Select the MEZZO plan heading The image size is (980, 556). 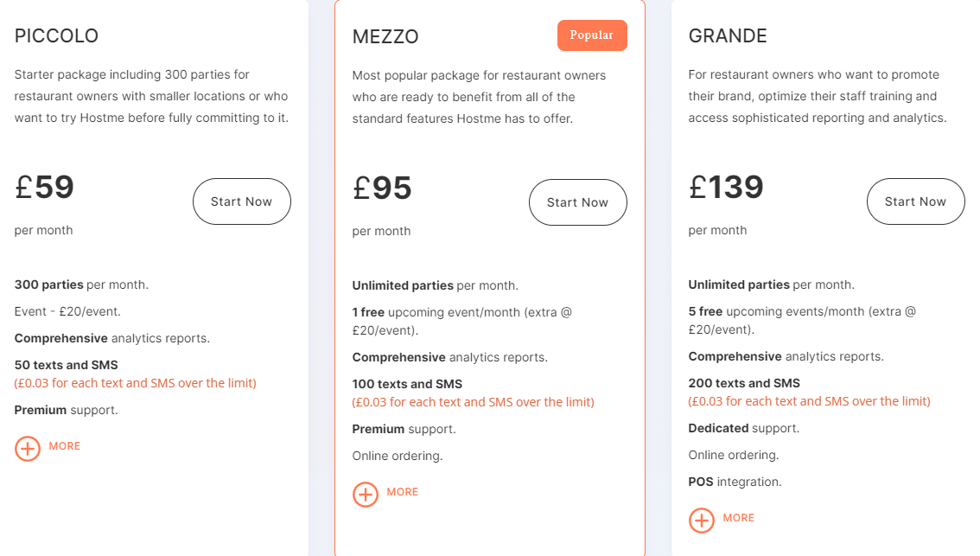(x=385, y=36)
